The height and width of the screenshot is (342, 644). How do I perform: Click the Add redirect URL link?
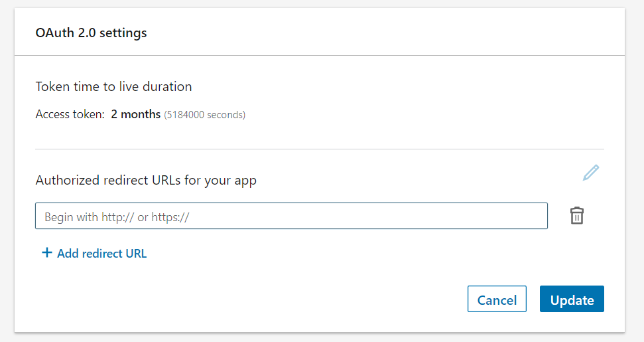click(94, 253)
